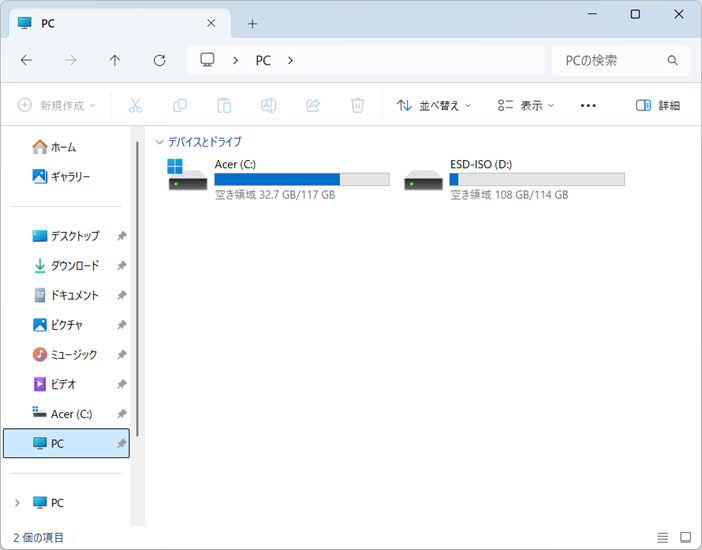Open the 並べ替え sort dropdown
The width and height of the screenshot is (702, 550).
click(x=434, y=105)
